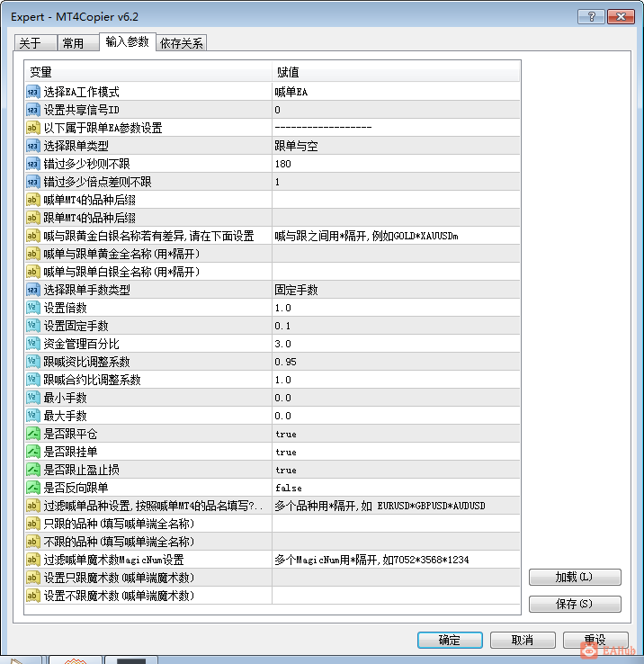Screen dimensions: 644x664
Task: Click the double icon beside 最大手数
Action: tap(33, 416)
